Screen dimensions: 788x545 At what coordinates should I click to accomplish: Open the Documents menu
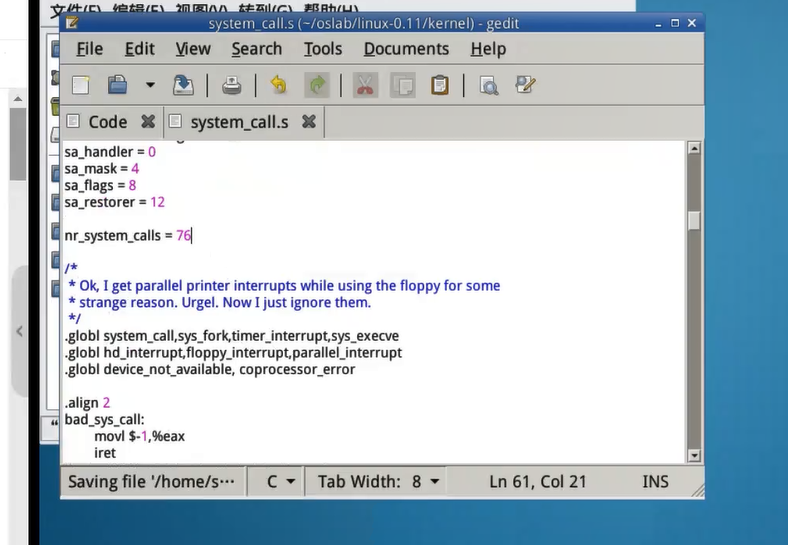[x=406, y=49]
